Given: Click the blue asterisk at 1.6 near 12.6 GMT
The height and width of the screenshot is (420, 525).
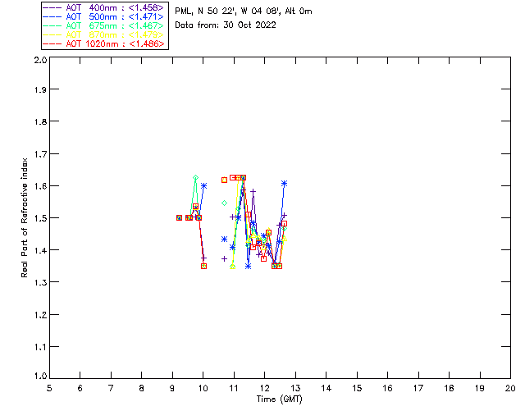Looking at the screenshot, I should [284, 183].
